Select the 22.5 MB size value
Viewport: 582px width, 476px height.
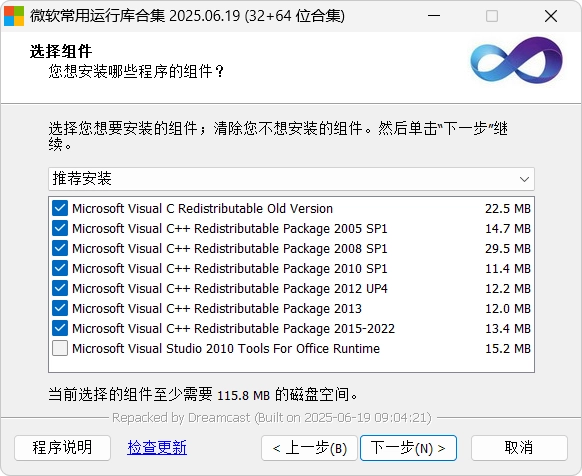point(508,209)
